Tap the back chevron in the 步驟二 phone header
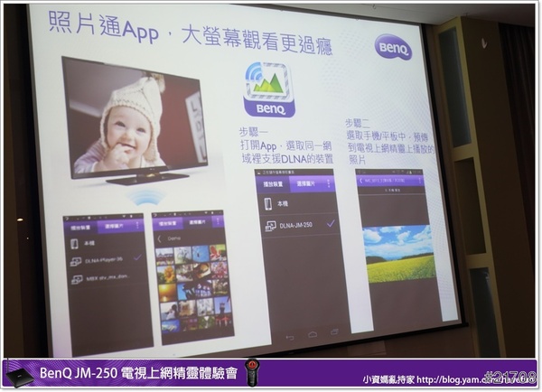This screenshot has width=542, height=392. (361, 181)
